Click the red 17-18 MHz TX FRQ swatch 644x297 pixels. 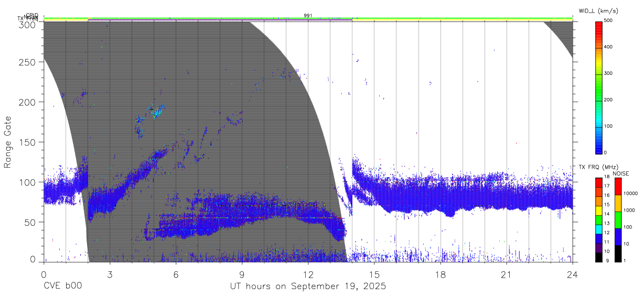click(x=598, y=182)
